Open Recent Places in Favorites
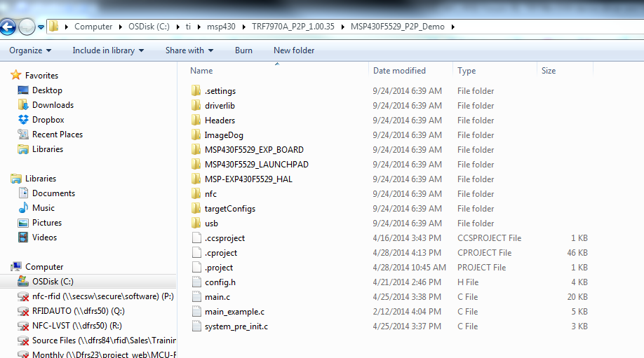Viewport: 644px width, 358px height. click(x=58, y=135)
